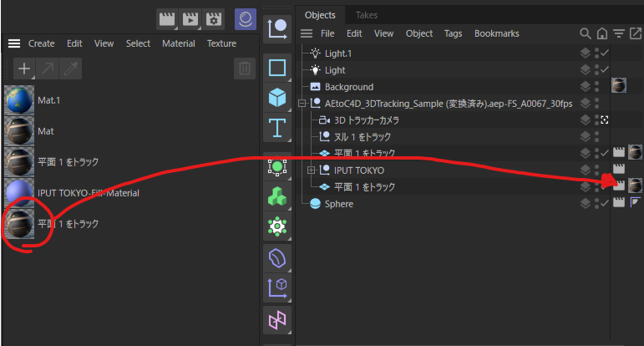This screenshot has width=644, height=346.
Task: Click the add new material plus button
Action: (25, 69)
